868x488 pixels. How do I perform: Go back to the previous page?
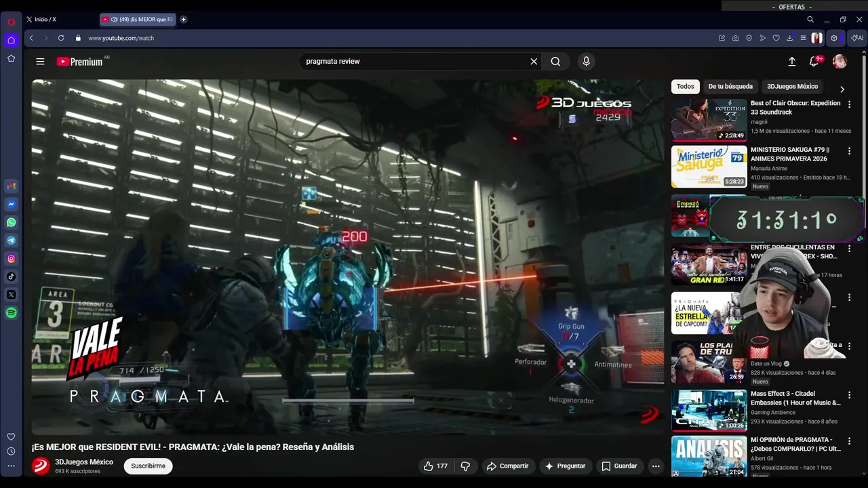31,38
